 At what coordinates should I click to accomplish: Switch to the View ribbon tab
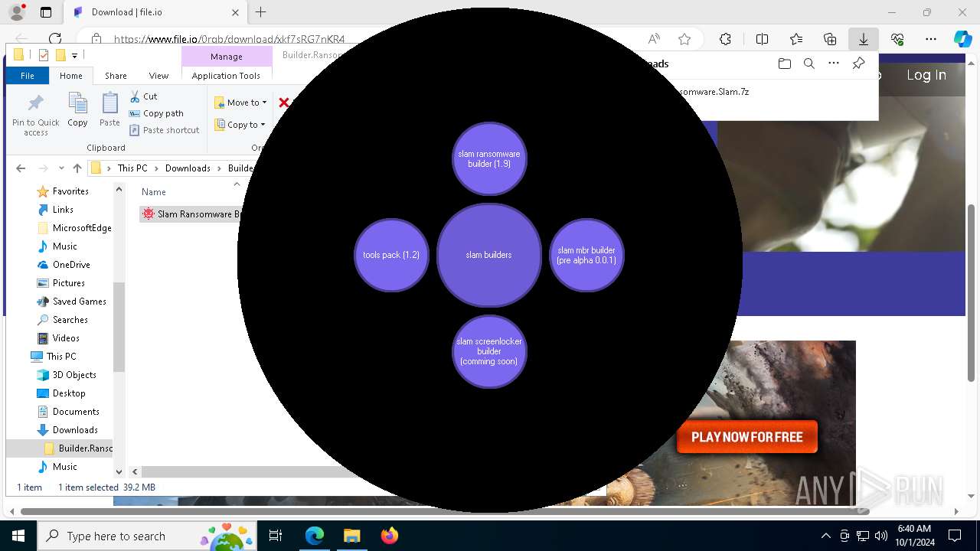158,76
